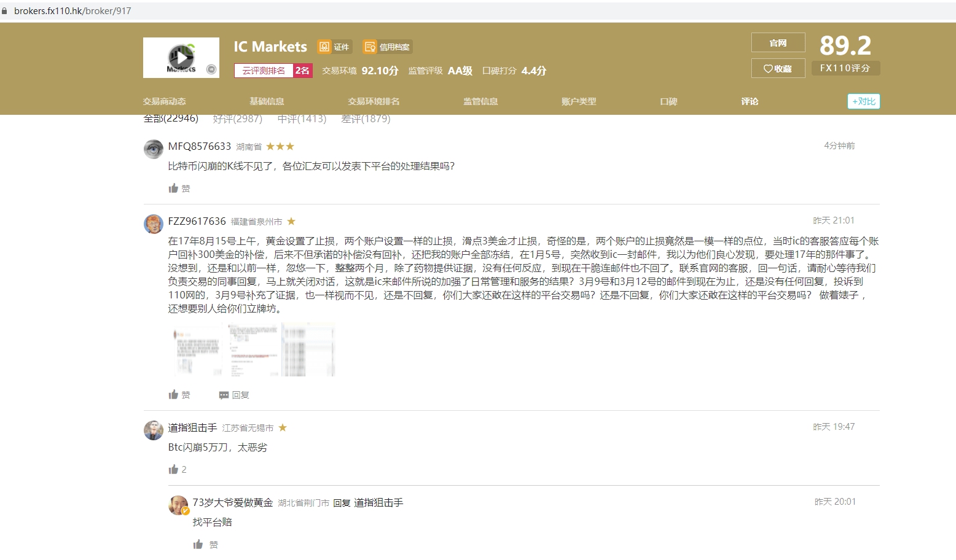Show 中评(1413) neutral reviews

click(x=302, y=119)
